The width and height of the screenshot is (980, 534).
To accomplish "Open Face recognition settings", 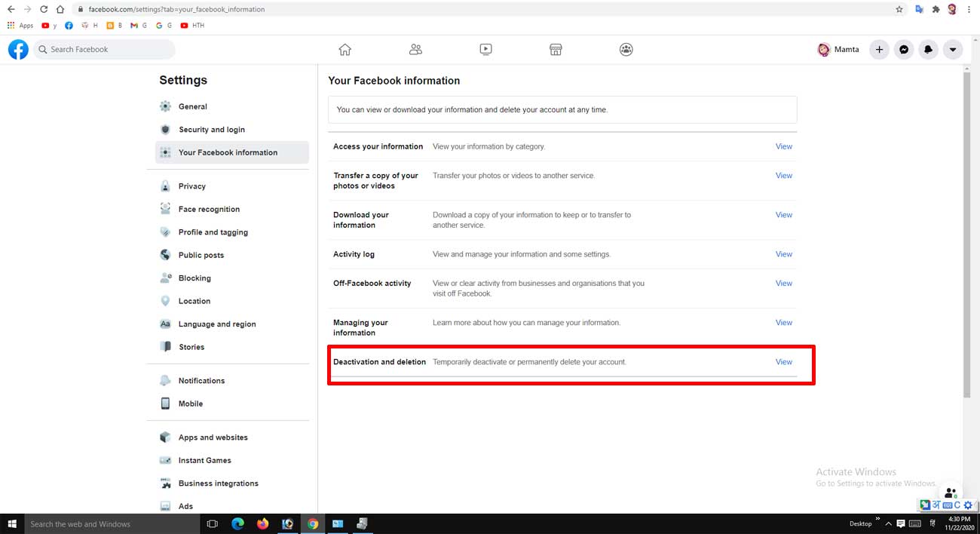I will tap(232, 209).
